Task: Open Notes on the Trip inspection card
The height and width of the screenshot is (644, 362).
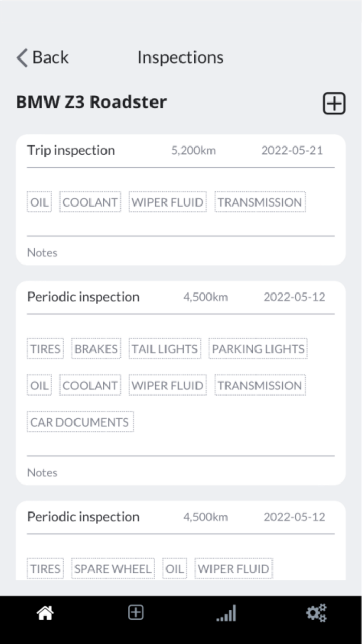Action: 42,253
